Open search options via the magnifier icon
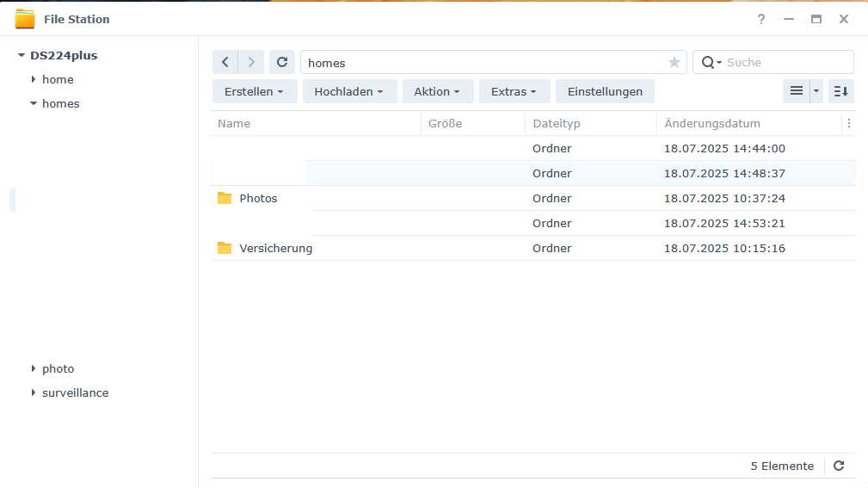Image resolution: width=868 pixels, height=488 pixels. click(x=711, y=63)
